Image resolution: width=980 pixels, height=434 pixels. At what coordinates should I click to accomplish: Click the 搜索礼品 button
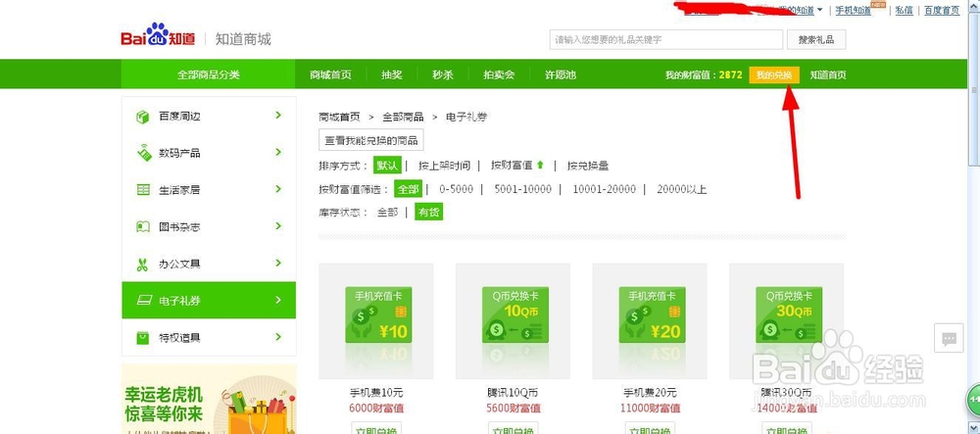point(815,39)
